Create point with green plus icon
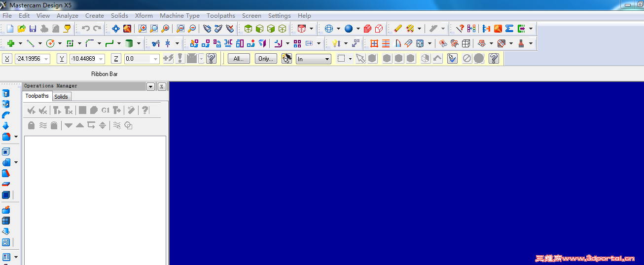This screenshot has height=265, width=644. (10, 43)
